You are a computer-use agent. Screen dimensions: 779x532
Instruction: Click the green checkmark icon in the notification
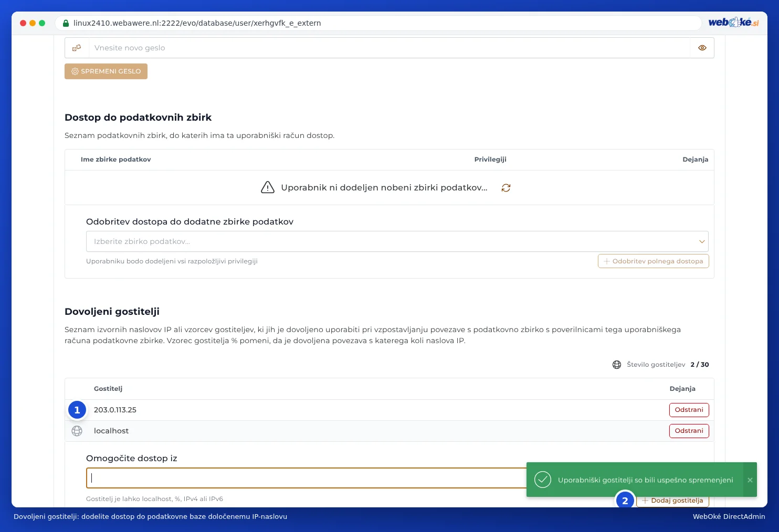pos(542,480)
